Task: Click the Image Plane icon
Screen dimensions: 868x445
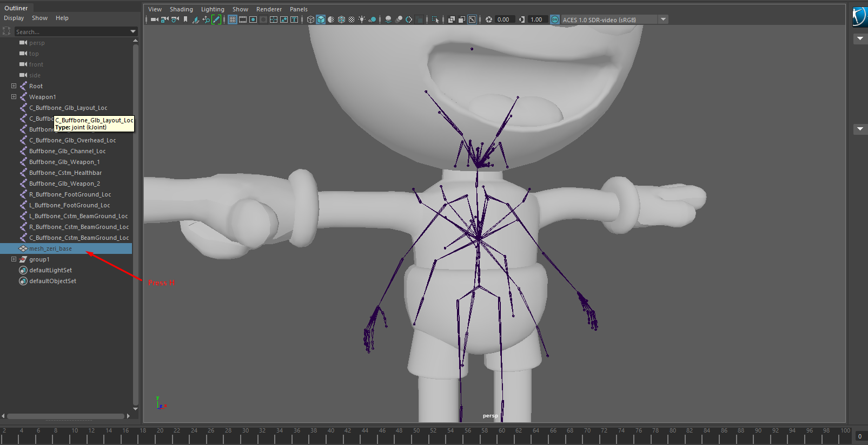Action: [195, 19]
